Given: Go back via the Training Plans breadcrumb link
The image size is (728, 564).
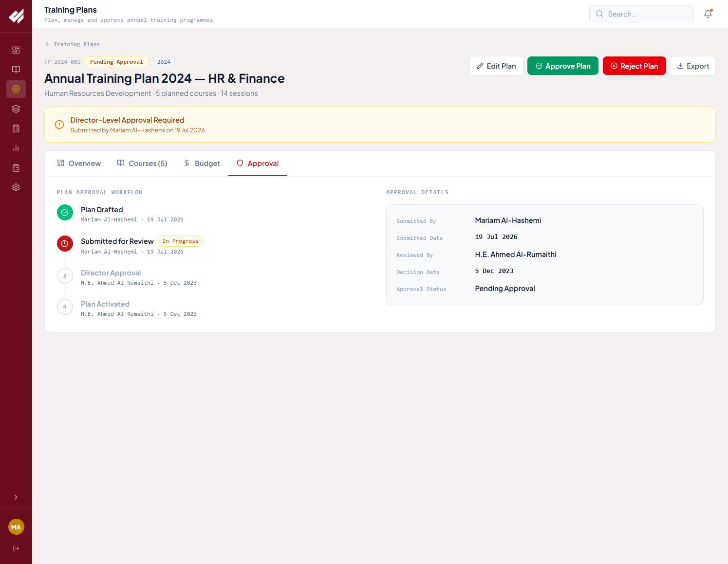Looking at the screenshot, I should tap(72, 44).
